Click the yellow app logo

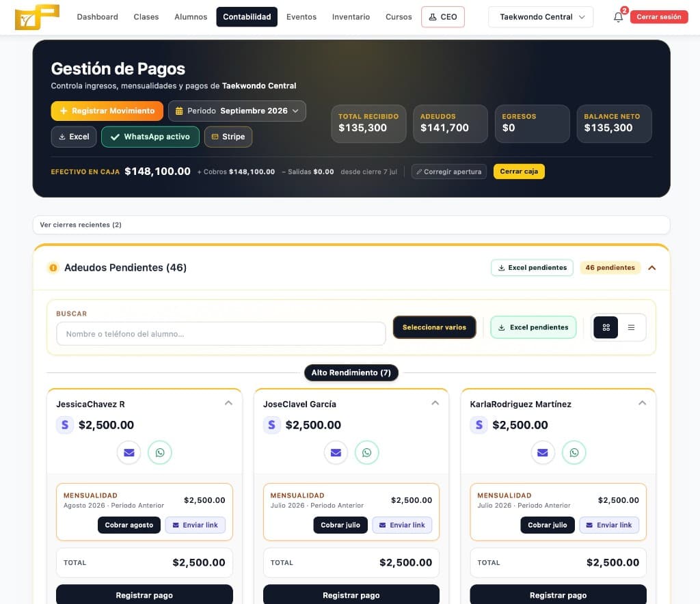click(x=37, y=17)
